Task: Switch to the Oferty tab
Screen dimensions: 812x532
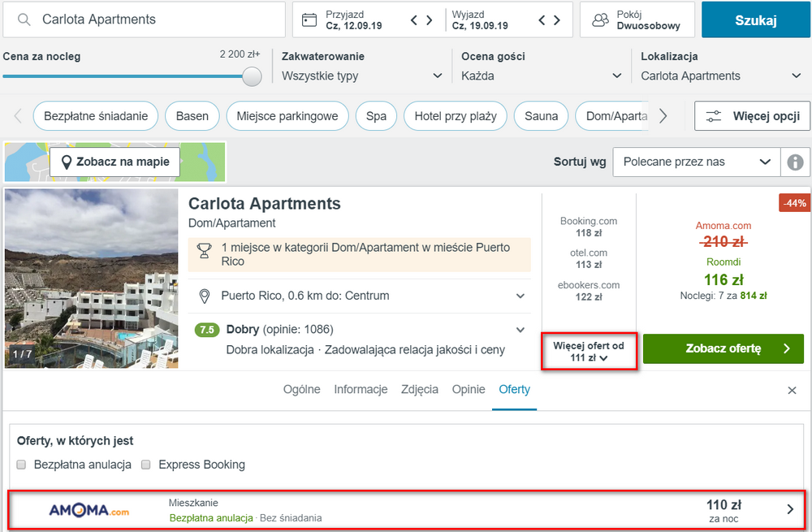Action: point(514,390)
